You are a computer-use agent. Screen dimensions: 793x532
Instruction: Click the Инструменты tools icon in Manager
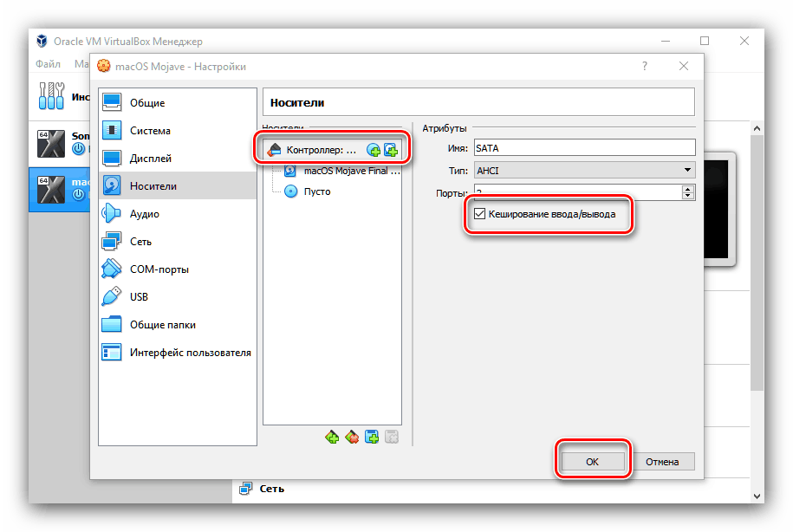pyautogui.click(x=51, y=96)
